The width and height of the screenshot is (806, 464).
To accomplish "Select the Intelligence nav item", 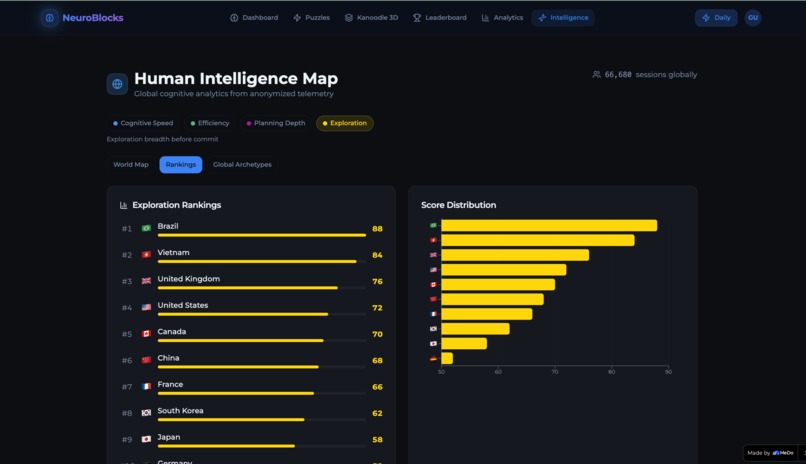I will click(x=563, y=17).
